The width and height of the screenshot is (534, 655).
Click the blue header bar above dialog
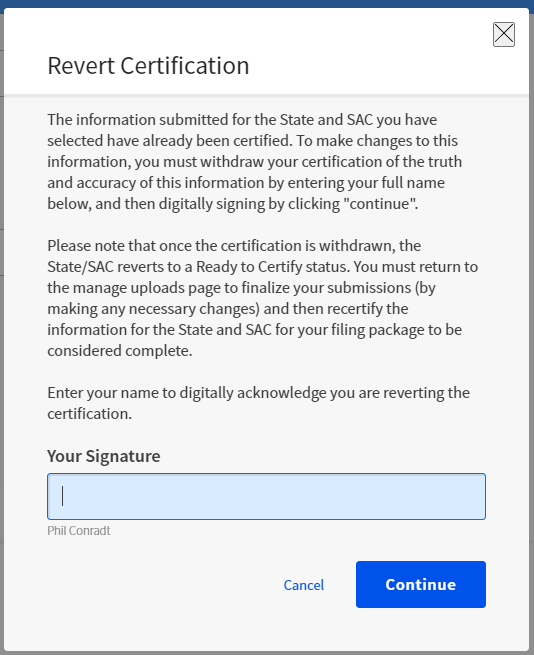(267, 4)
